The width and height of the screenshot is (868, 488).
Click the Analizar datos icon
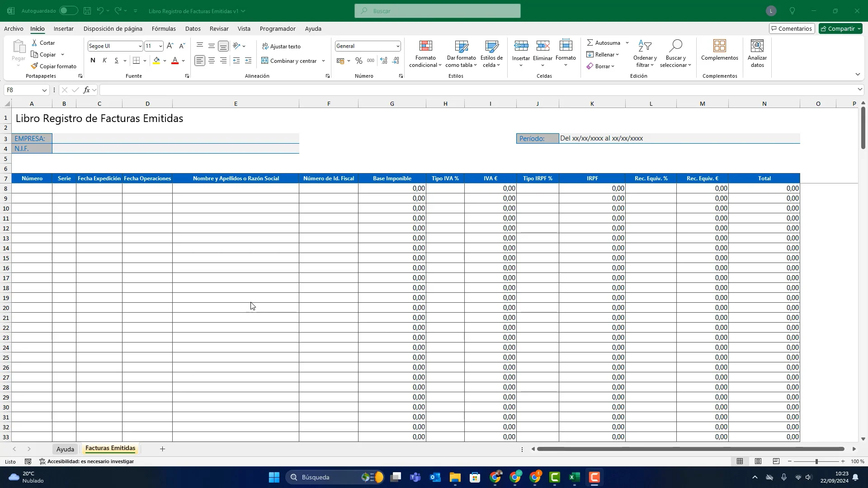tap(757, 46)
